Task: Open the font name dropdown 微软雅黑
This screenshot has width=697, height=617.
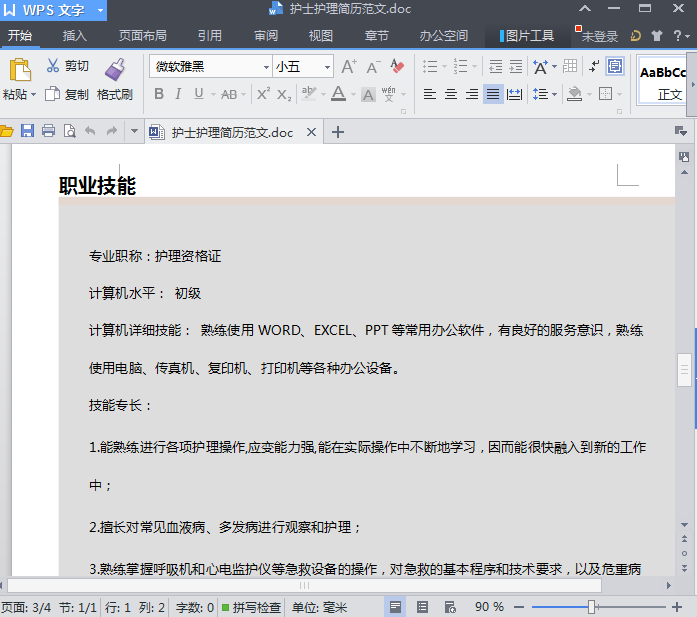Action: 266,67
